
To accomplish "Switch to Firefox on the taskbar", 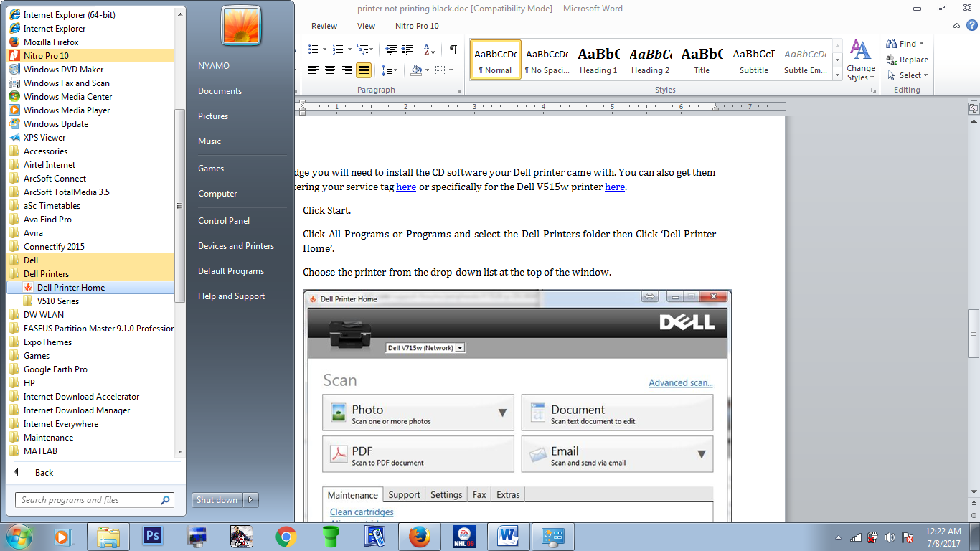I will [x=420, y=536].
